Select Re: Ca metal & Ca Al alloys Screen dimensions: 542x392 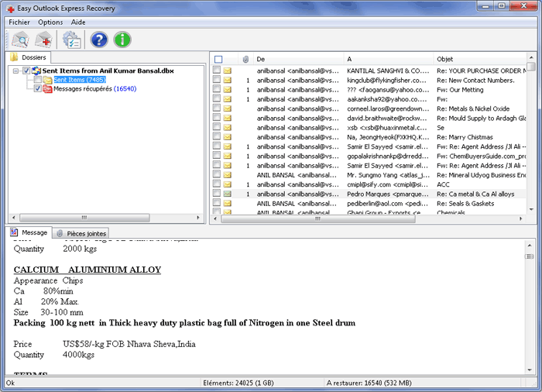475,194
